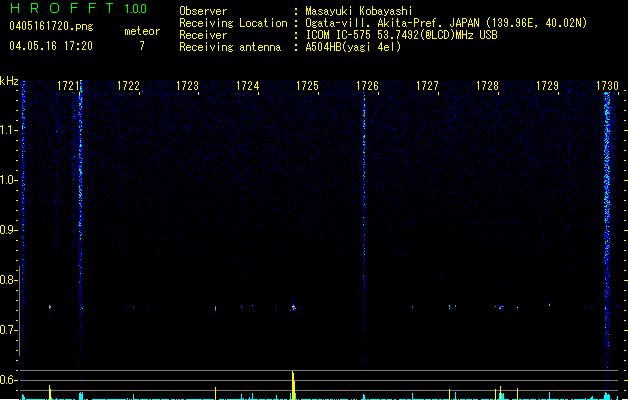Click the ICOM IC-575 receiver text

(401, 35)
